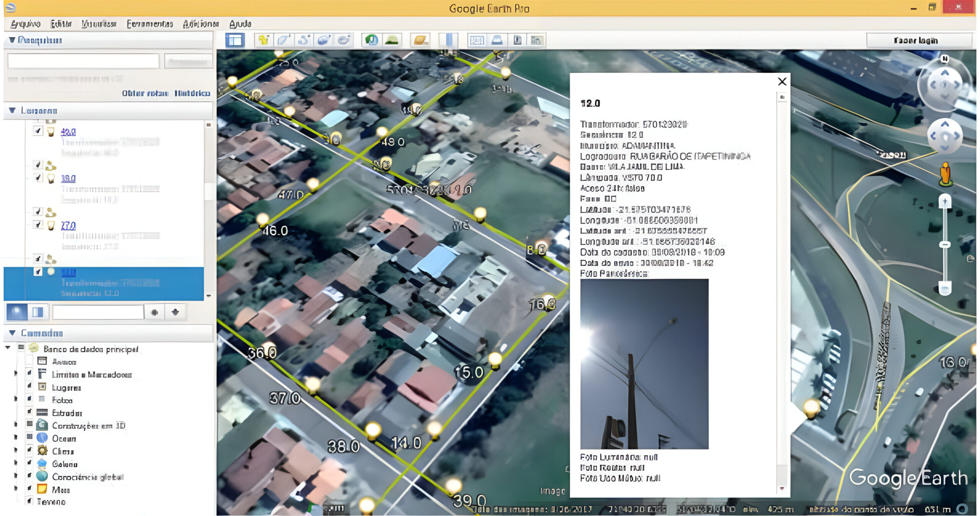The width and height of the screenshot is (980, 516).
Task: Toggle the Lugares layer checkbox
Action: point(29,386)
